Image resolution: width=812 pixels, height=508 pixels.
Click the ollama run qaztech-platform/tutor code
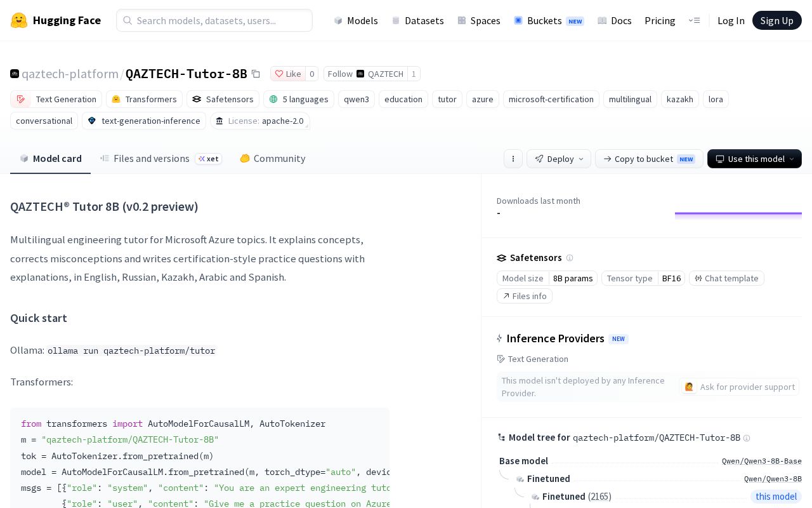coord(131,351)
